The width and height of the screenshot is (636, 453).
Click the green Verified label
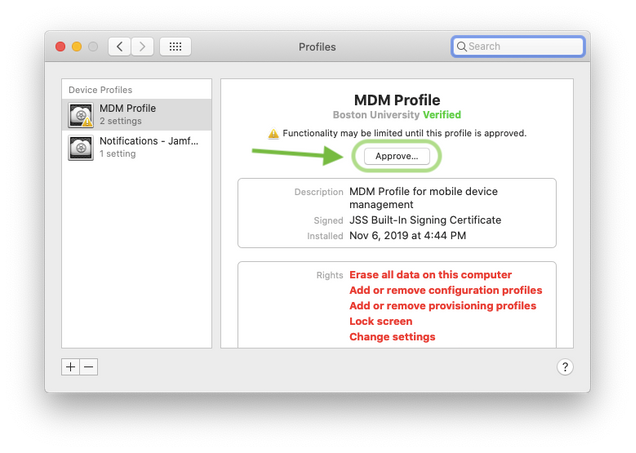pyautogui.click(x=442, y=115)
